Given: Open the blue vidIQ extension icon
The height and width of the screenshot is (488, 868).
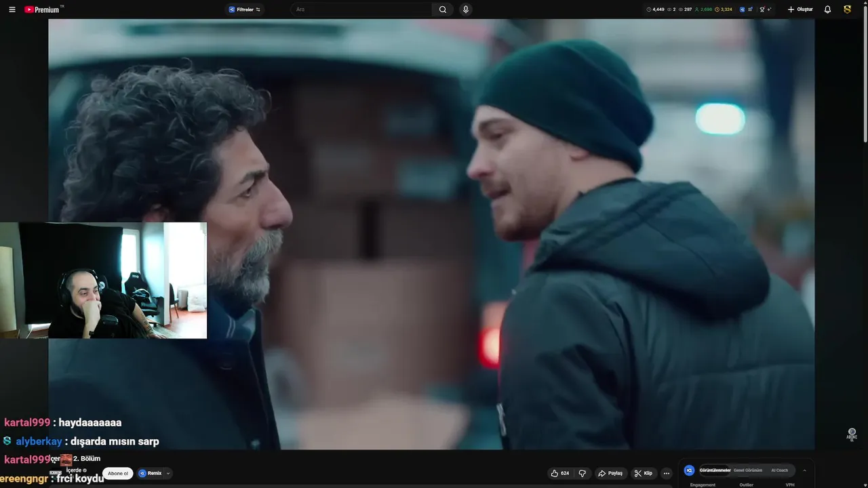Looking at the screenshot, I should (x=742, y=9).
